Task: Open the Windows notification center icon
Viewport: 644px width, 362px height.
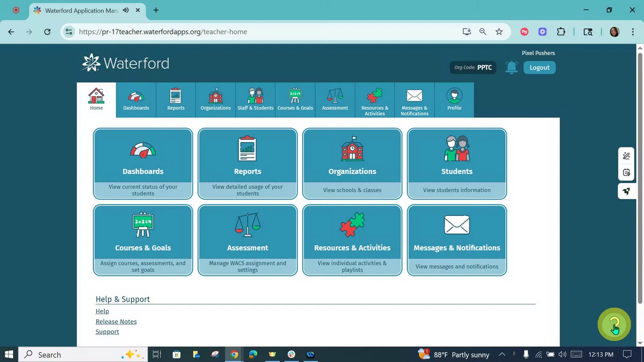Action: [x=627, y=354]
